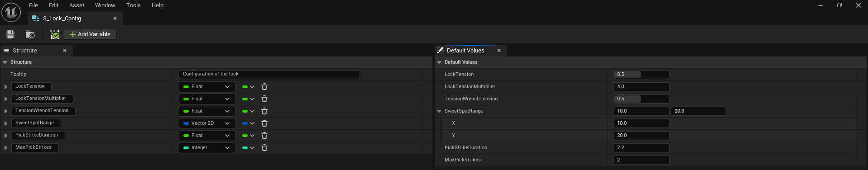Edit SweetSpotRange X value field
The height and width of the screenshot is (170, 868).
pyautogui.click(x=641, y=123)
